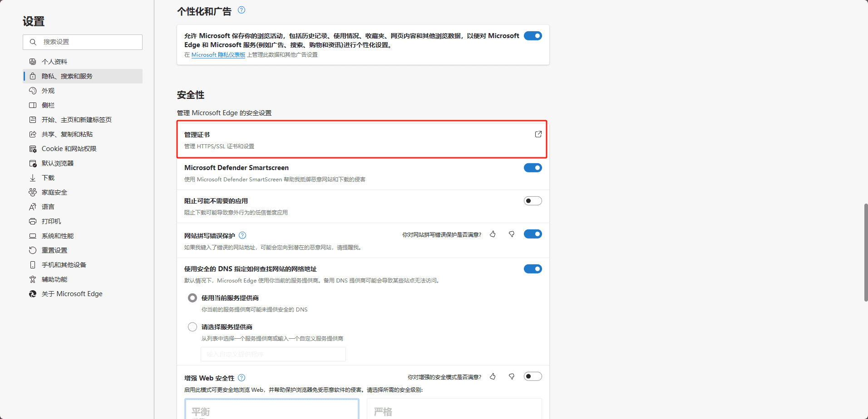Thumbs down for 增强的安全模式 feedback
The width and height of the screenshot is (868, 419).
[512, 377]
